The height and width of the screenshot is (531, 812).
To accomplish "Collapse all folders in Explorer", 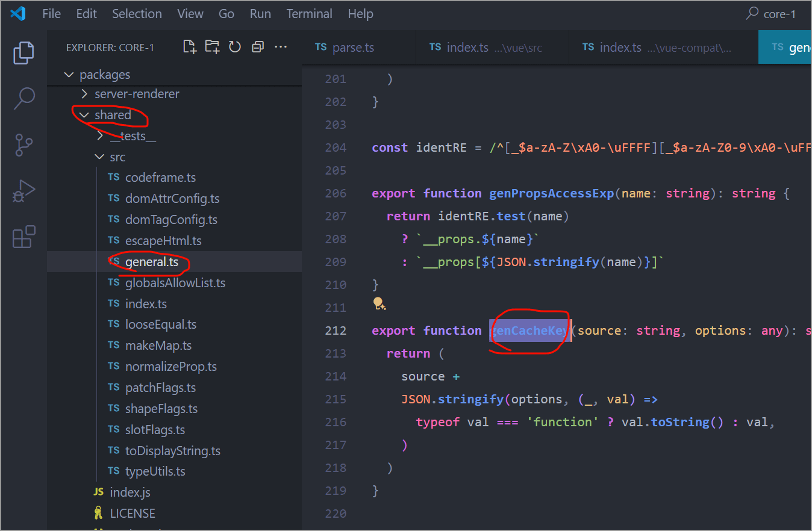I will click(x=258, y=47).
